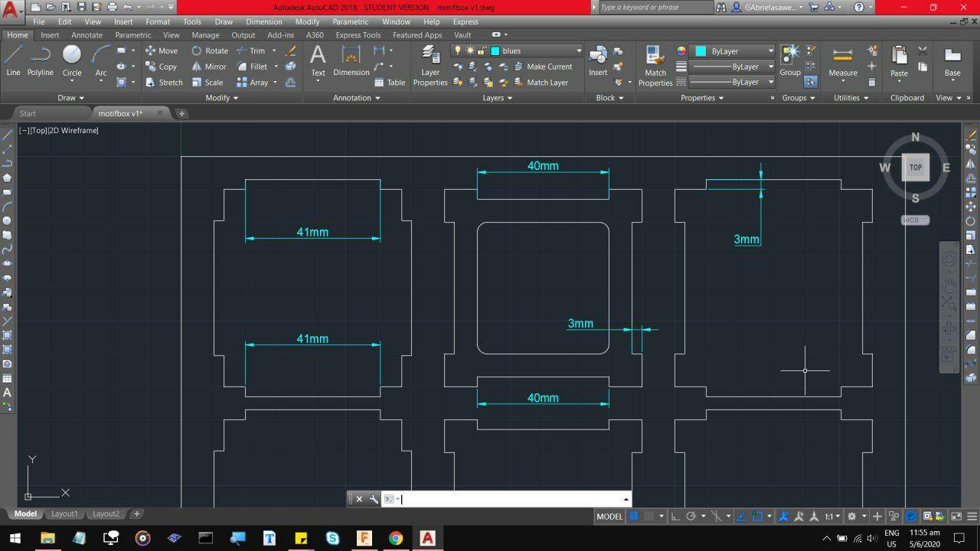Open annotation scale 1:1 dropdown
The height and width of the screenshot is (551, 980).
(832, 517)
